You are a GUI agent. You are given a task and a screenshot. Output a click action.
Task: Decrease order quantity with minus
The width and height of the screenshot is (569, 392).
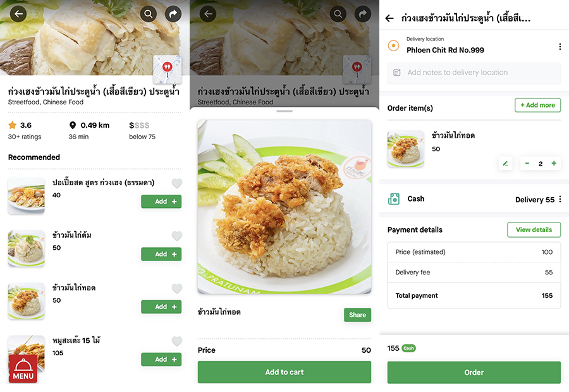tap(527, 163)
